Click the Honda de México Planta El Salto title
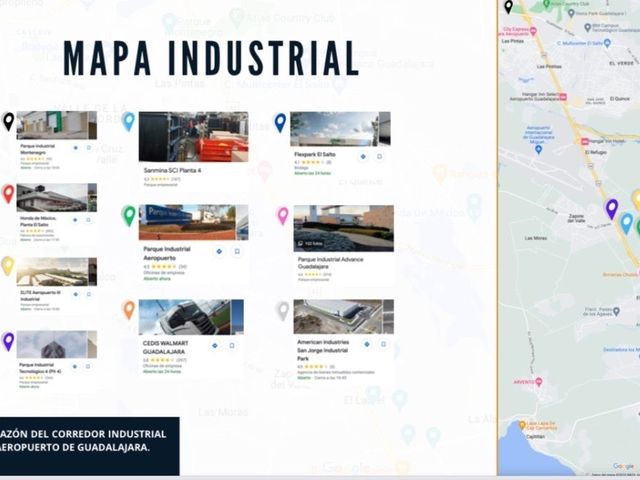Image resolution: width=640 pixels, height=480 pixels. click(x=38, y=222)
